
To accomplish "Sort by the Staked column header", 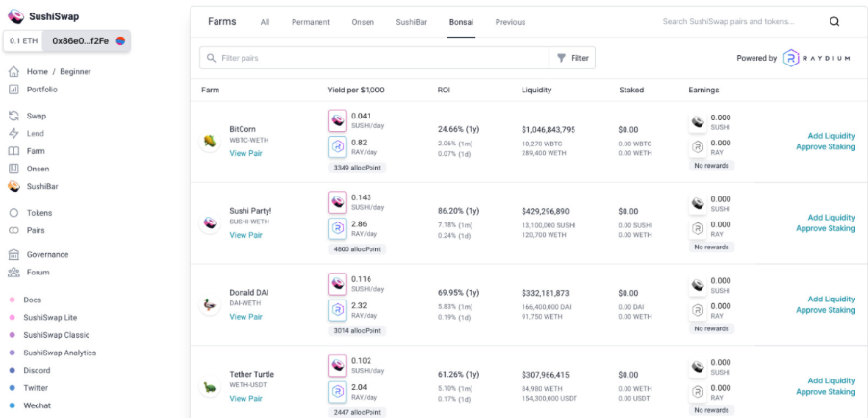I will [631, 90].
